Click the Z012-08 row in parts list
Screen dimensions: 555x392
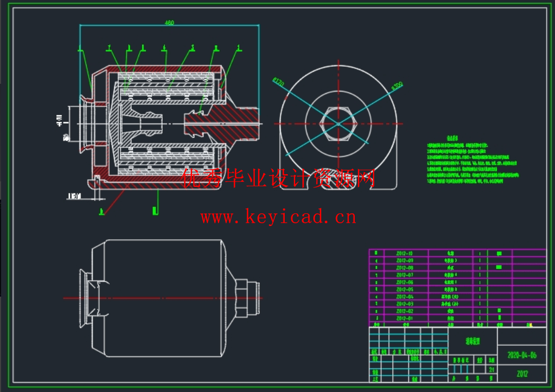coord(404,268)
